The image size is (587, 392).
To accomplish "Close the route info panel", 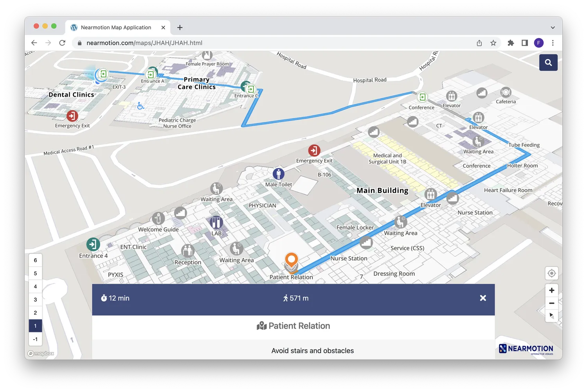I will point(483,298).
